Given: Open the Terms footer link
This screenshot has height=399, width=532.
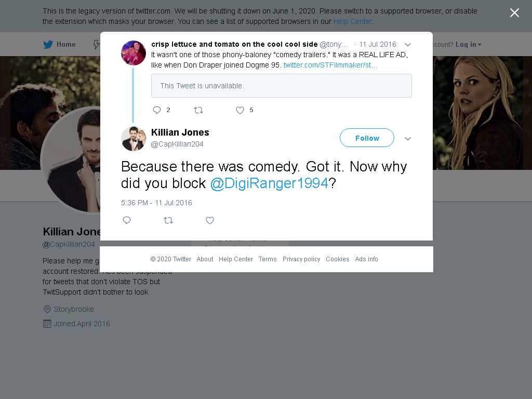Looking at the screenshot, I should [x=268, y=259].
